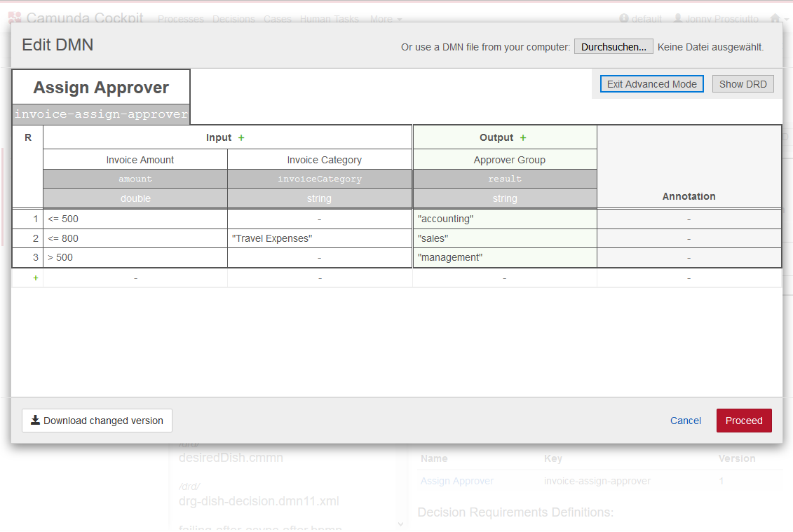Screen dimensions: 793x532
Task: Select the "management" output cell
Action: click(505, 258)
